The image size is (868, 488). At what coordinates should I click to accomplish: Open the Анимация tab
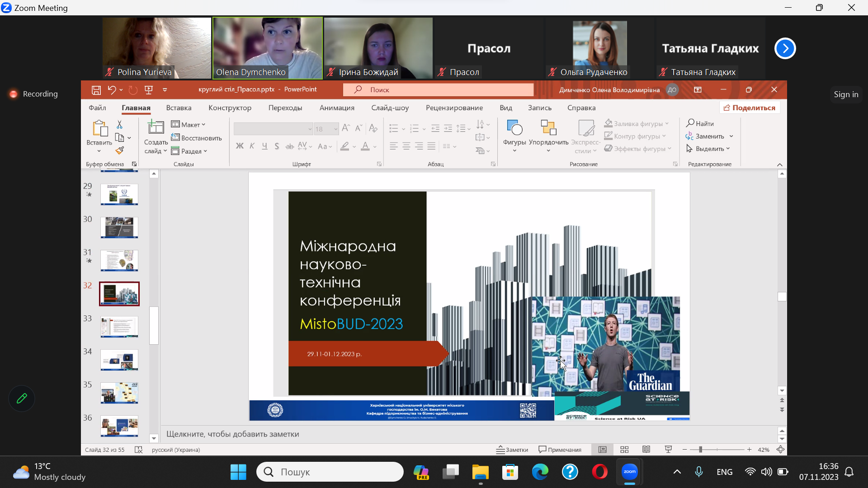pyautogui.click(x=337, y=108)
